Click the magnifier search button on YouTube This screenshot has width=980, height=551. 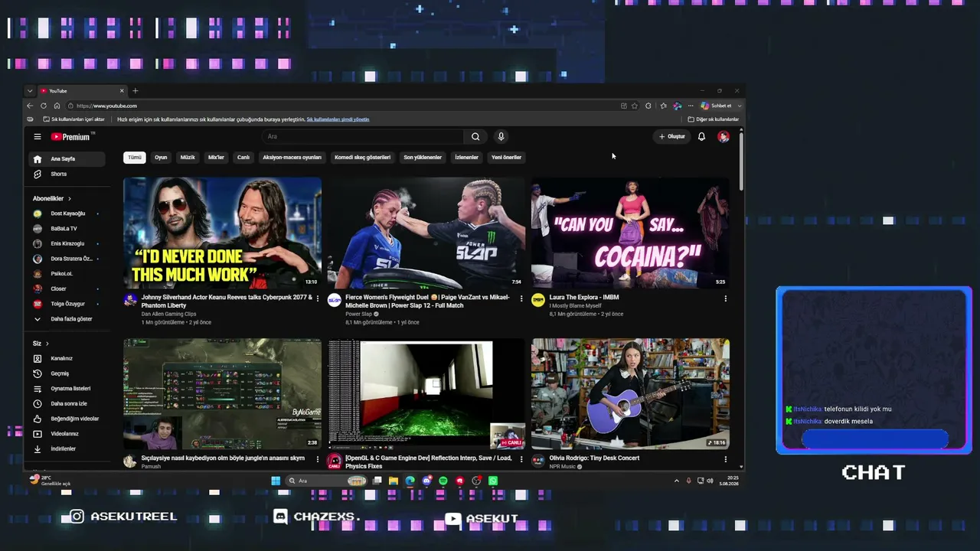tap(475, 137)
